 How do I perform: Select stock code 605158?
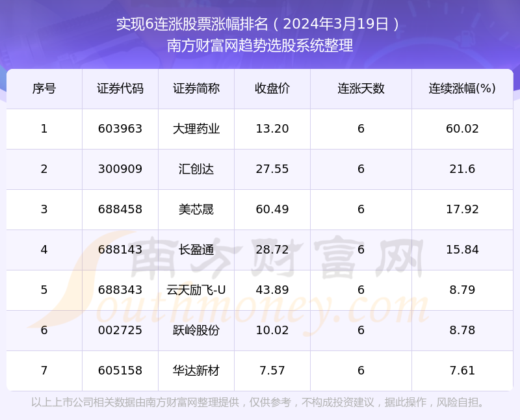pyautogui.click(x=120, y=371)
